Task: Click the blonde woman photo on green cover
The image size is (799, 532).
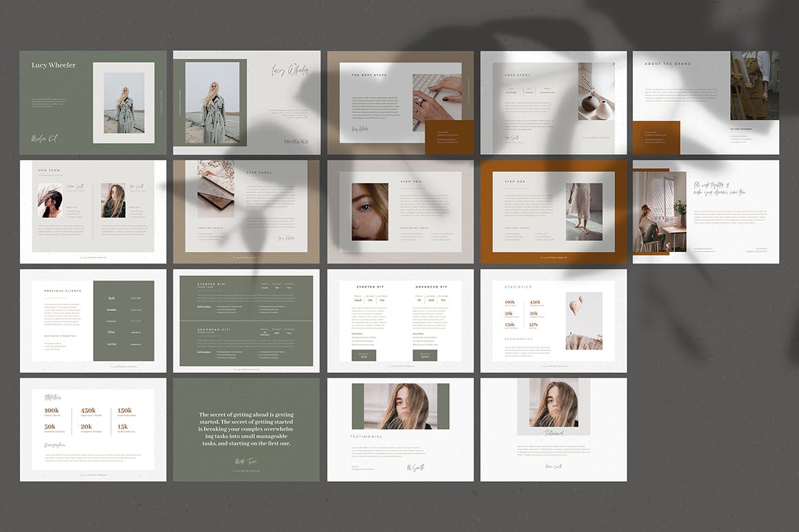Action: [124, 103]
